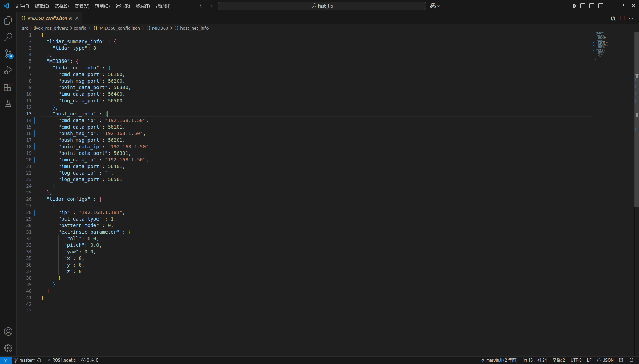Toggle the secondary side bar layout button
The image size is (639, 364).
601,6
